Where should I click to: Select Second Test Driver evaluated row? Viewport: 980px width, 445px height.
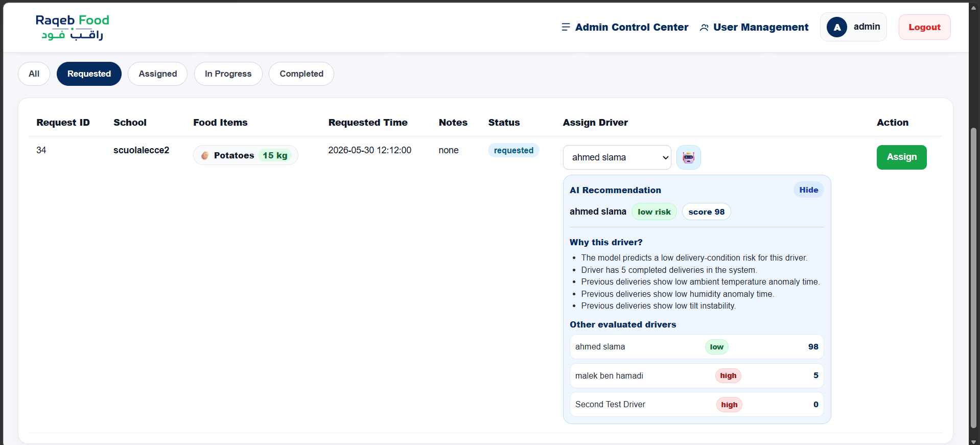[696, 405]
